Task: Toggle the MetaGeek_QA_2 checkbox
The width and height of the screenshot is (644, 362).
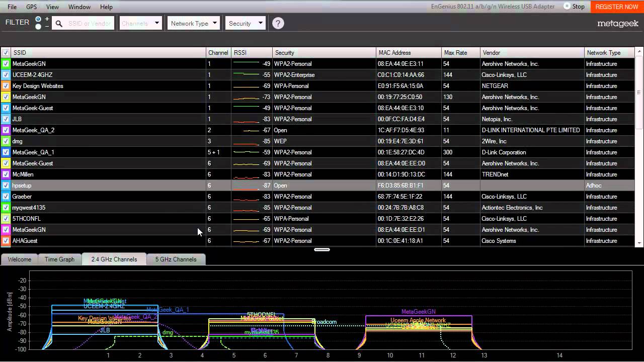Action: pyautogui.click(x=6, y=130)
